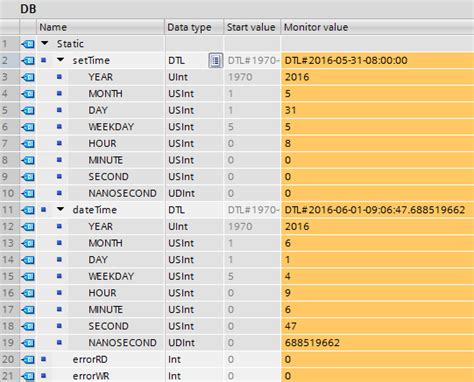Click the tag icon in the Static row
Image resolution: width=474 pixels, height=382 pixels.
pos(28,44)
